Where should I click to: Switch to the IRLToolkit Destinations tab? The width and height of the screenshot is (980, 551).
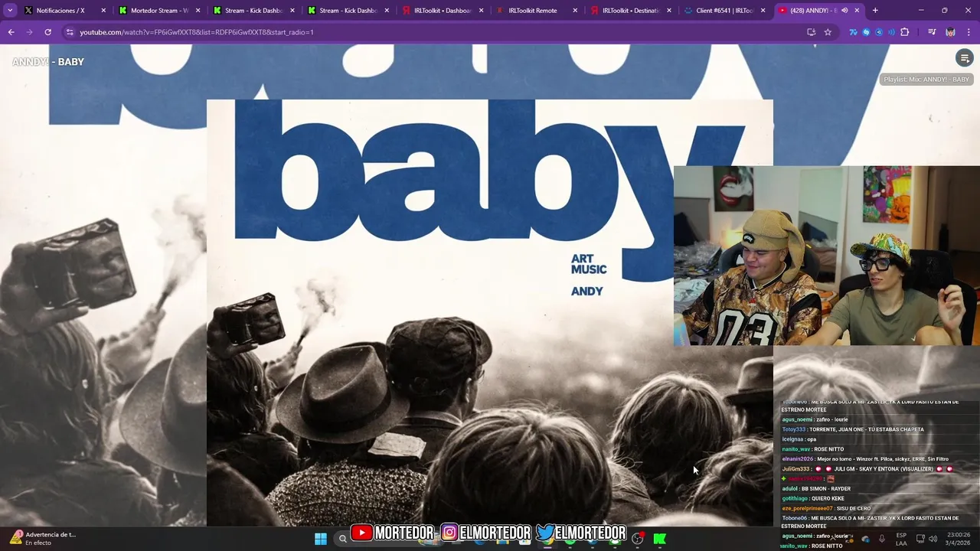pos(630,11)
